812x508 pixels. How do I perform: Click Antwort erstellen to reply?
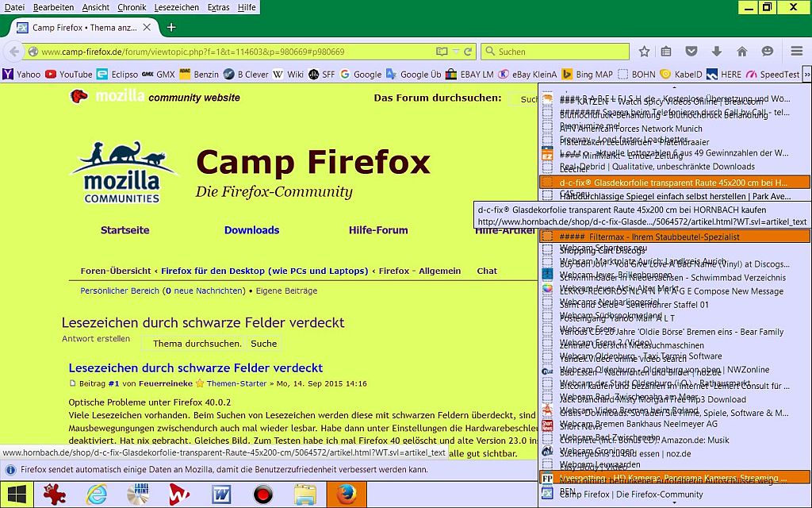click(x=96, y=338)
